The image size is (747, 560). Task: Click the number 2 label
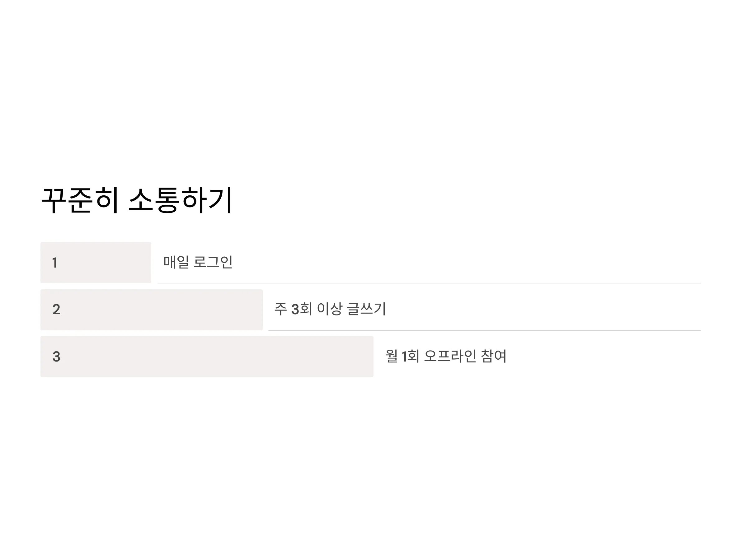coord(56,309)
